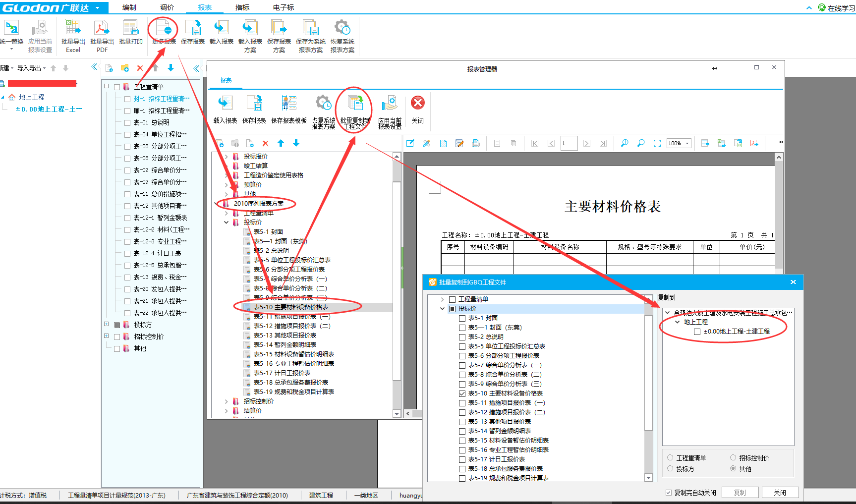Switch to the 编制 tab

pyautogui.click(x=129, y=7)
